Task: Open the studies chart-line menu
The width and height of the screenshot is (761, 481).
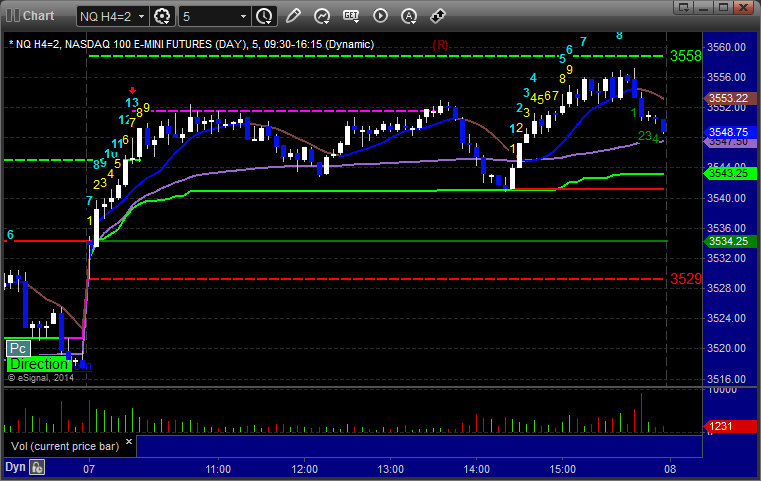Action: click(321, 16)
